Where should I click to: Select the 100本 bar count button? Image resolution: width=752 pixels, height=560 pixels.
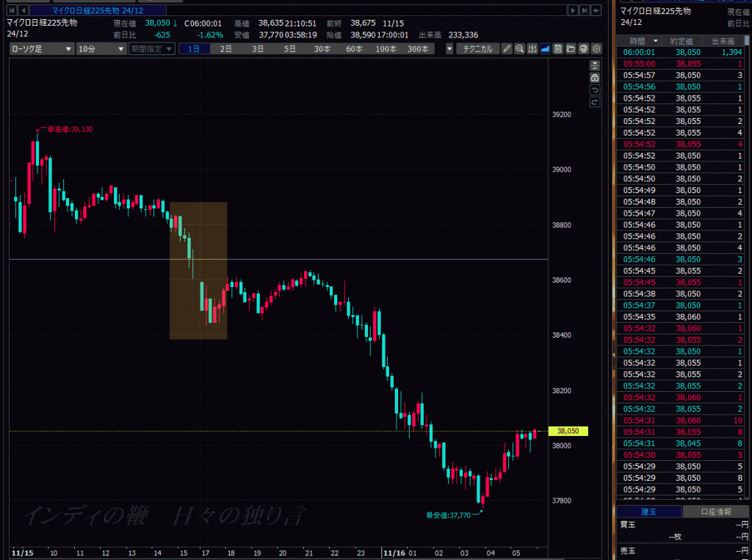click(x=386, y=48)
